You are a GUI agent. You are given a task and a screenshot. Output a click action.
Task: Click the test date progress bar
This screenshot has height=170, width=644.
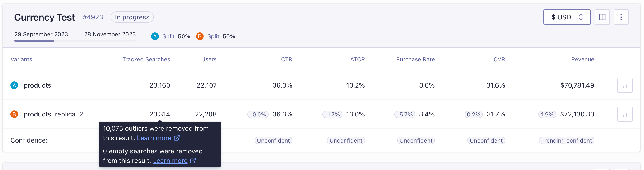pos(75,41)
